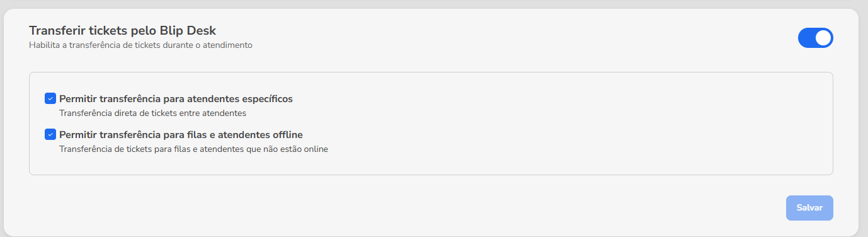868x237 pixels.
Task: Click the Salvar button
Action: (809, 208)
